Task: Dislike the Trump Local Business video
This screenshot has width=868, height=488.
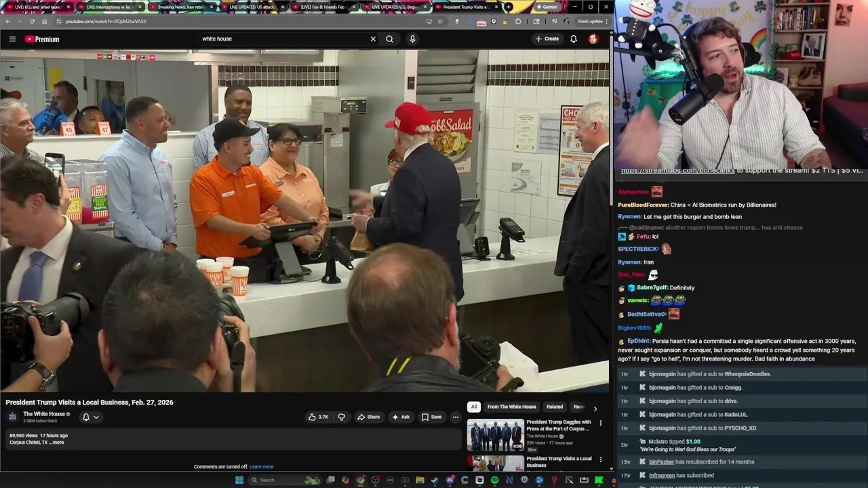Action: coord(341,417)
